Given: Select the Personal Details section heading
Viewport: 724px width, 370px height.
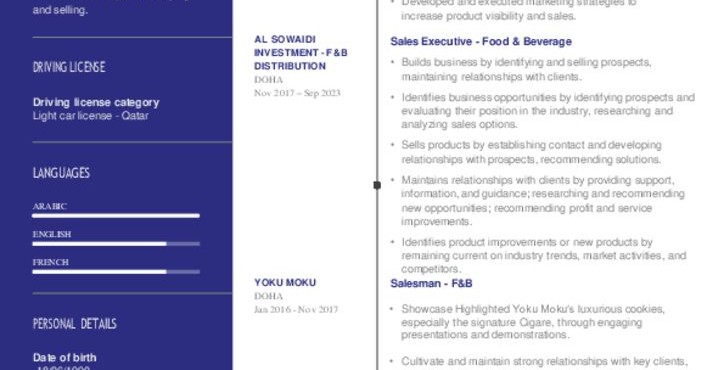Looking at the screenshot, I should [x=75, y=323].
